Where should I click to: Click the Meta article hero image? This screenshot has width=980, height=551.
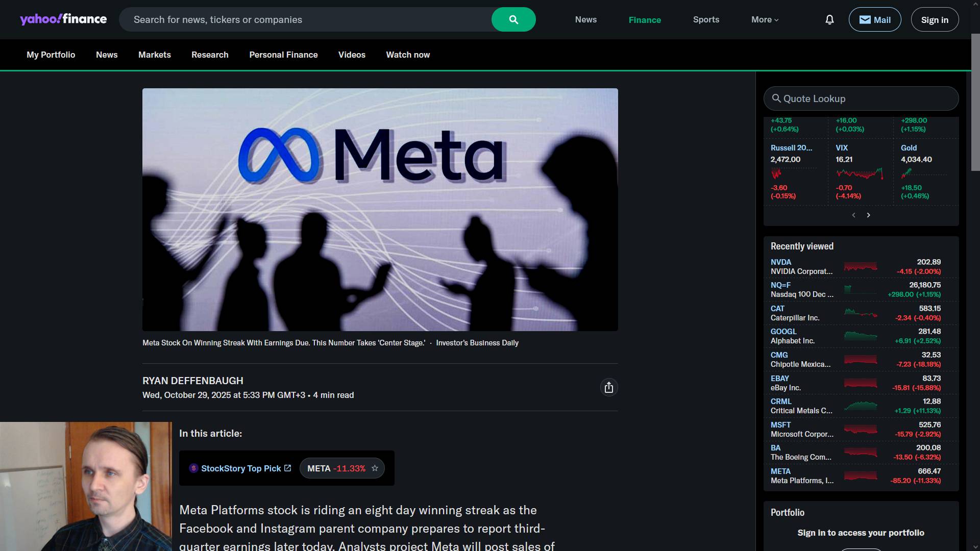(x=380, y=209)
